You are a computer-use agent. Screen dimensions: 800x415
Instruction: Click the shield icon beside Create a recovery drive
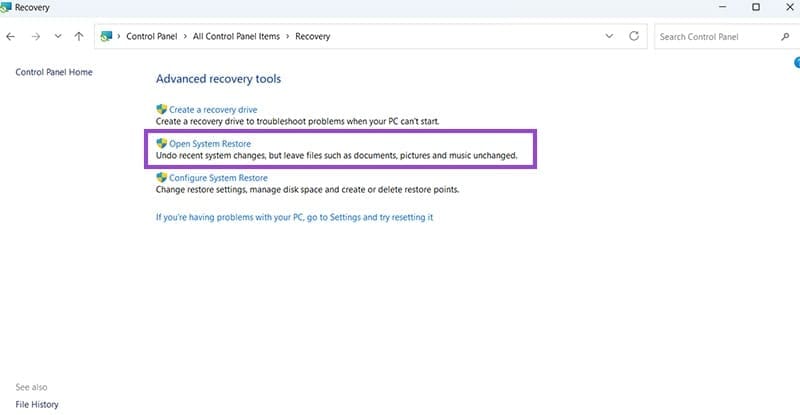[x=162, y=109]
